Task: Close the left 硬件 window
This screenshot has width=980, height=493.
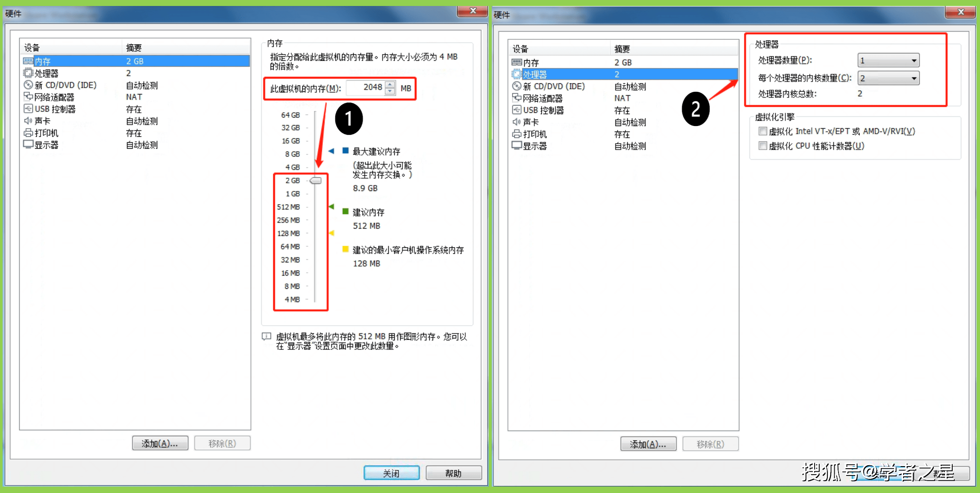Action: click(x=472, y=11)
